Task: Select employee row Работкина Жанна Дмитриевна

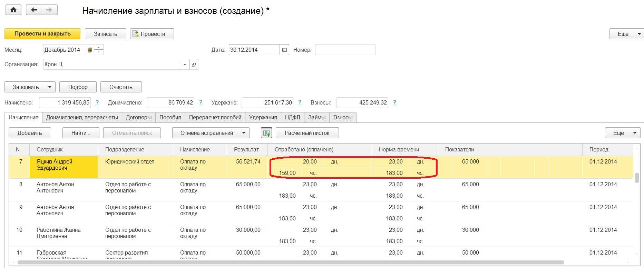Action: point(59,233)
